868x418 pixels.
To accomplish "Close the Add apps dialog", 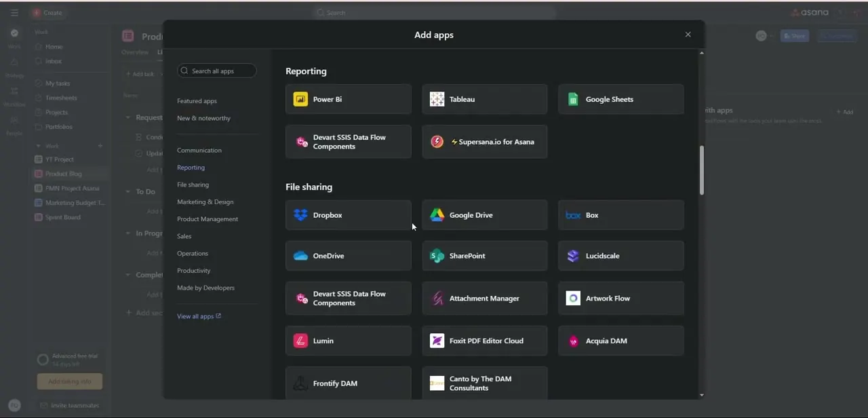I will pos(688,35).
